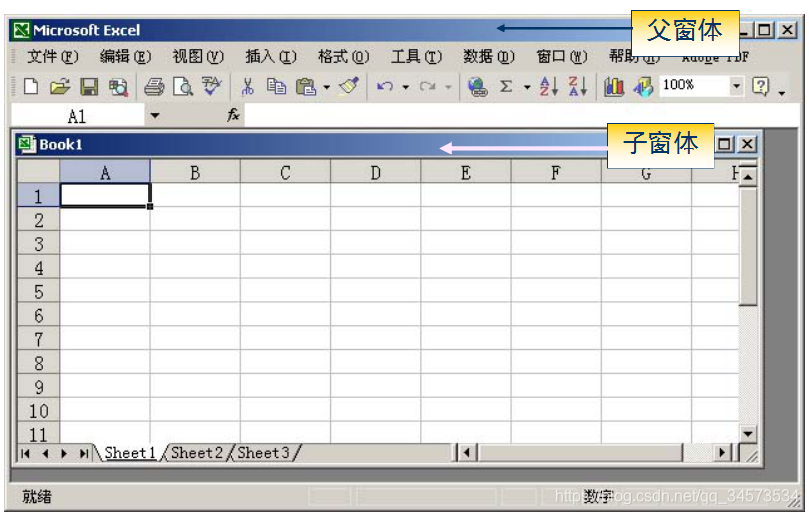Select the Format Painter brush icon
Screen dimensions: 809x515
point(349,85)
